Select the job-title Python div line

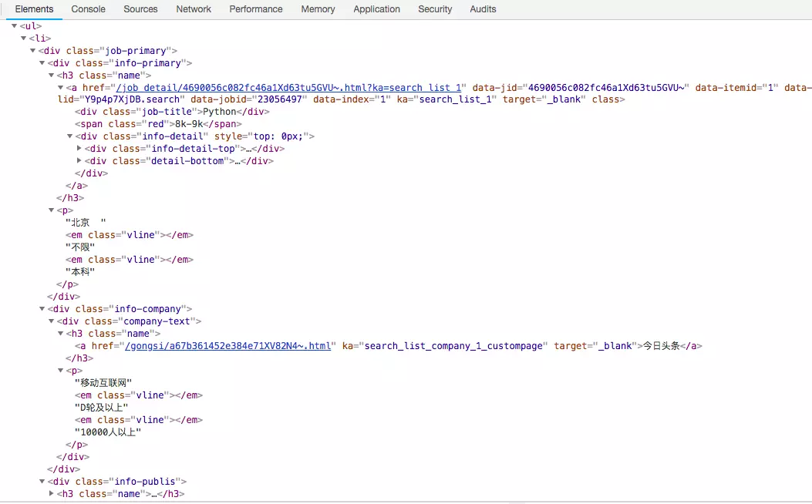coord(172,111)
